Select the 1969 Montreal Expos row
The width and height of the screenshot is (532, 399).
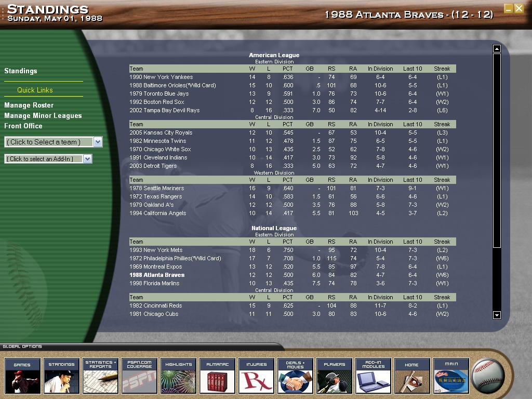[x=292, y=267]
